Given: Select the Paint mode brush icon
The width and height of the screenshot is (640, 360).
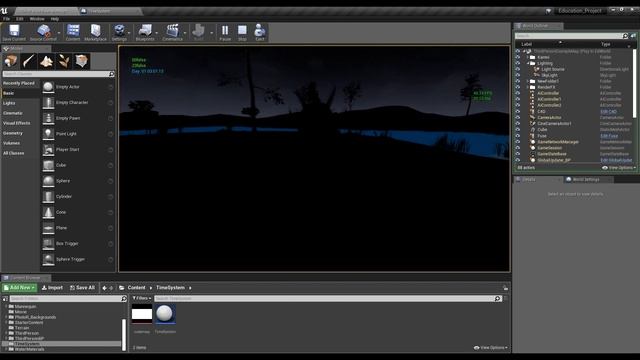Looking at the screenshot, I should point(28,61).
